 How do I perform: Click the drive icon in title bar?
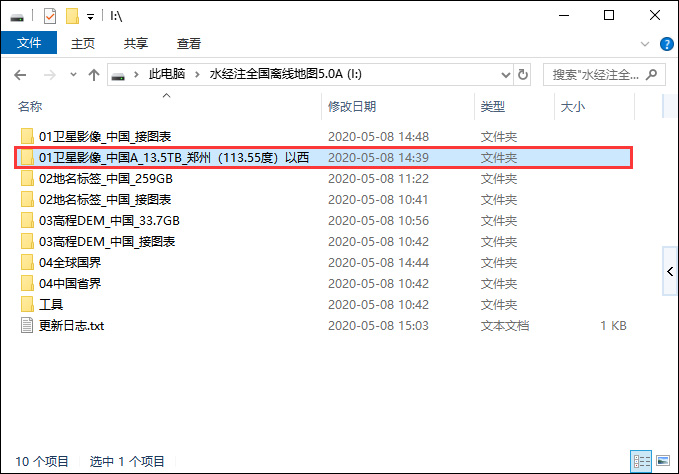17,17
